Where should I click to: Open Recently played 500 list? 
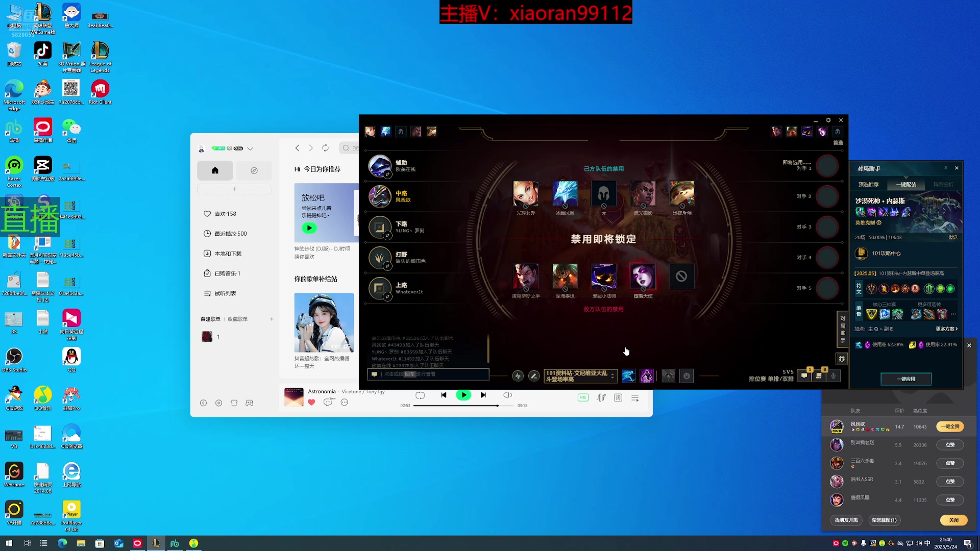pos(225,234)
